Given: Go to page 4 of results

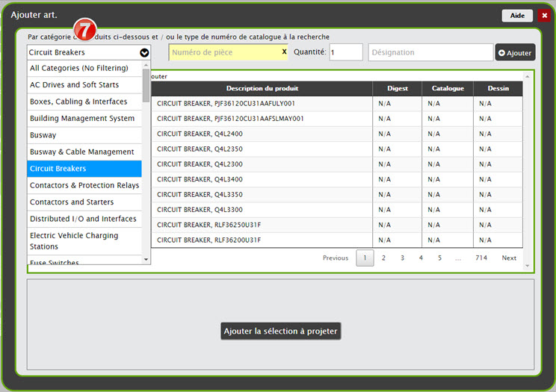Looking at the screenshot, I should (421, 258).
